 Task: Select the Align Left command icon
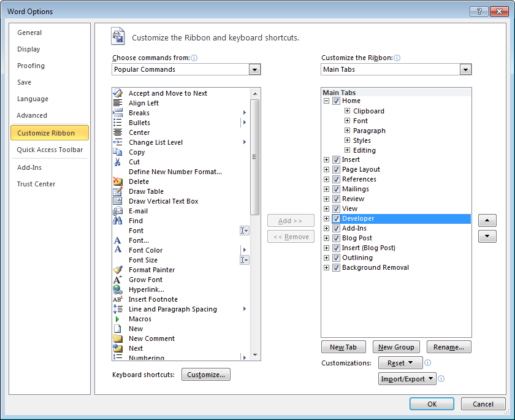click(118, 103)
